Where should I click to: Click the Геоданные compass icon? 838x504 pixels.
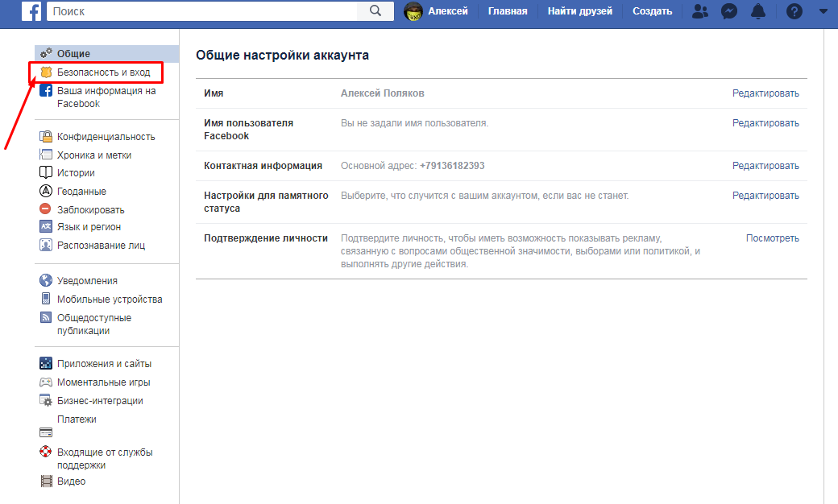46,191
